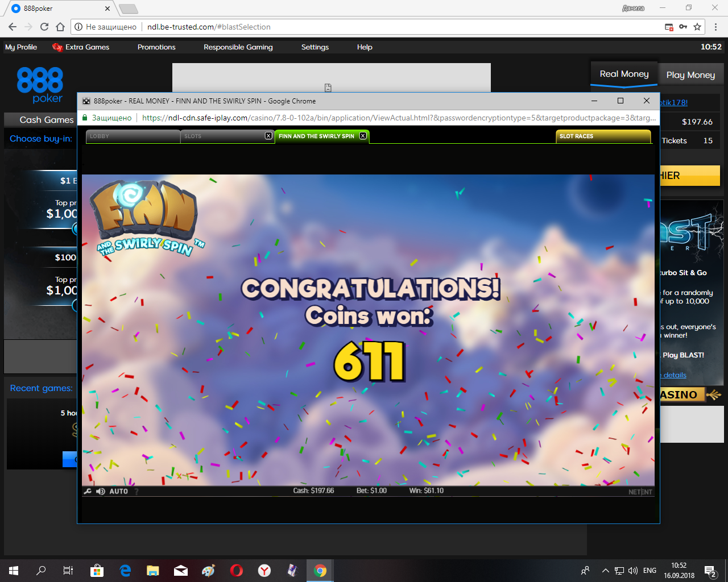This screenshot has width=728, height=582.
Task: Click the Finn Swirly Spin game logo
Action: (x=147, y=218)
